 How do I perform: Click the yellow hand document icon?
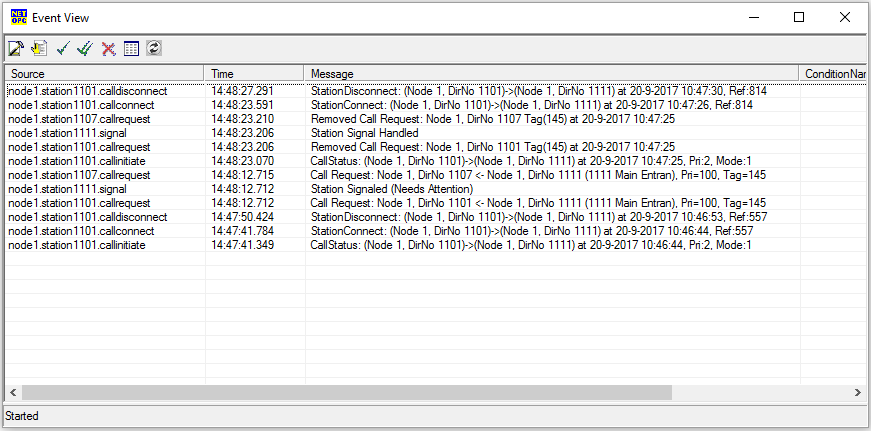[x=39, y=49]
